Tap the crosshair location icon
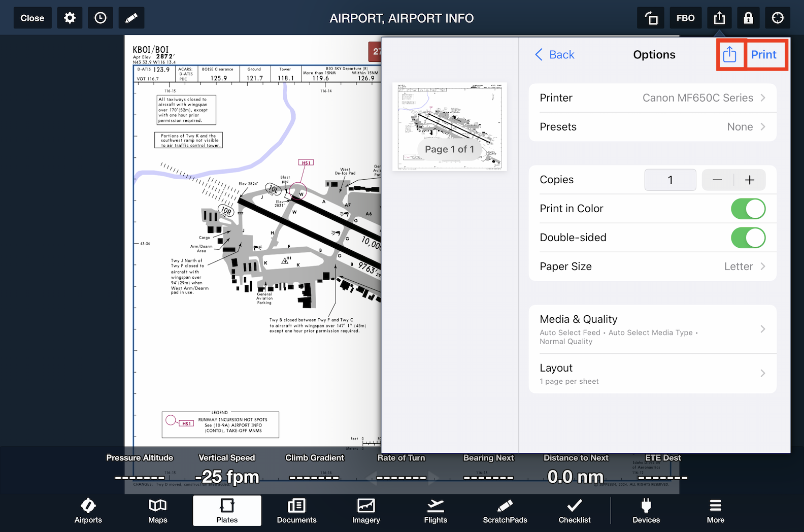This screenshot has width=804, height=532. pyautogui.click(x=777, y=18)
